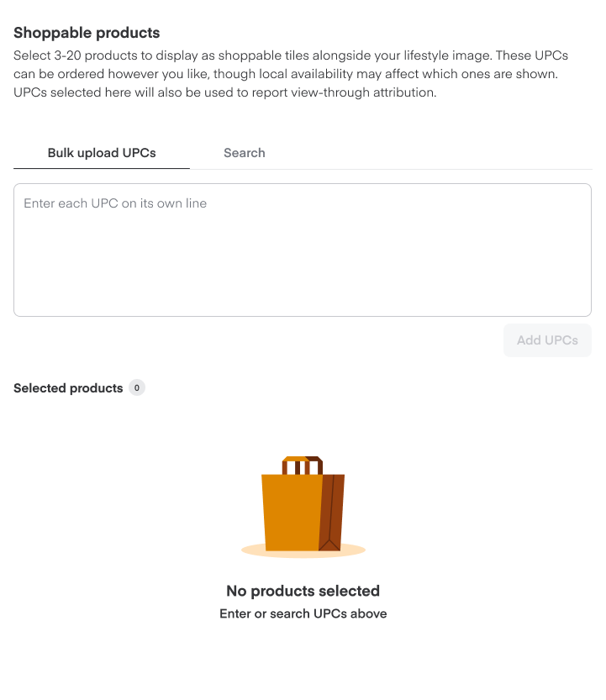The width and height of the screenshot is (606, 700).
Task: Click the placeholder text in the UPC field
Action: (114, 203)
